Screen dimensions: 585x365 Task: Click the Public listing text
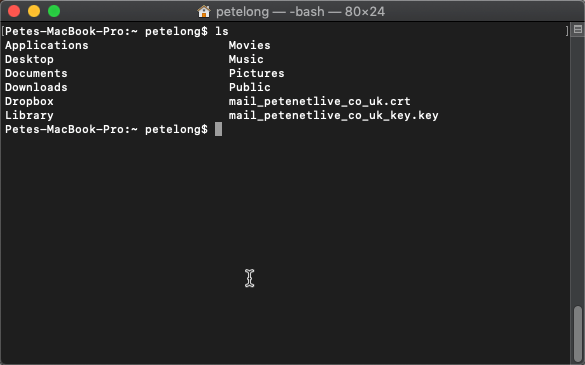[250, 87]
